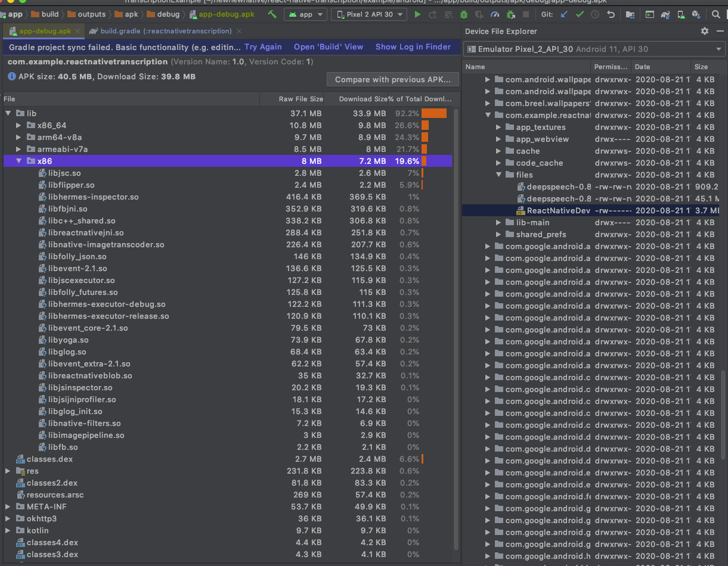Click Try Again sync link
The image size is (728, 566).
(x=263, y=47)
